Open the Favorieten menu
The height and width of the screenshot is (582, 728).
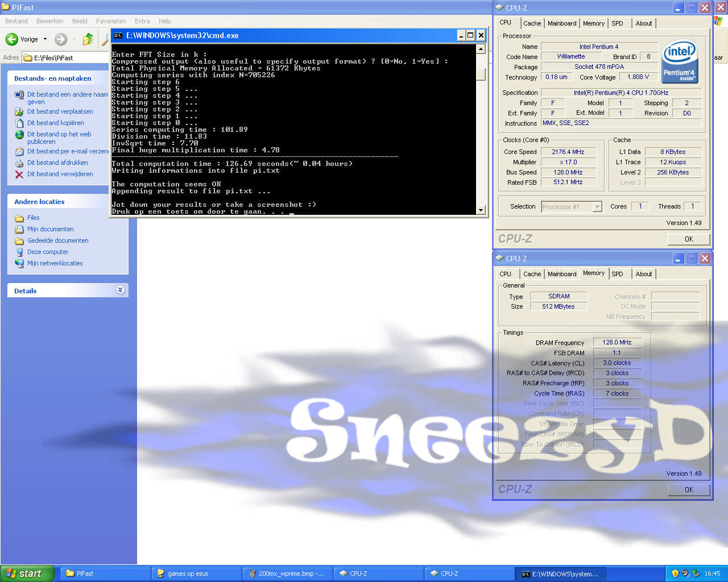(111, 21)
